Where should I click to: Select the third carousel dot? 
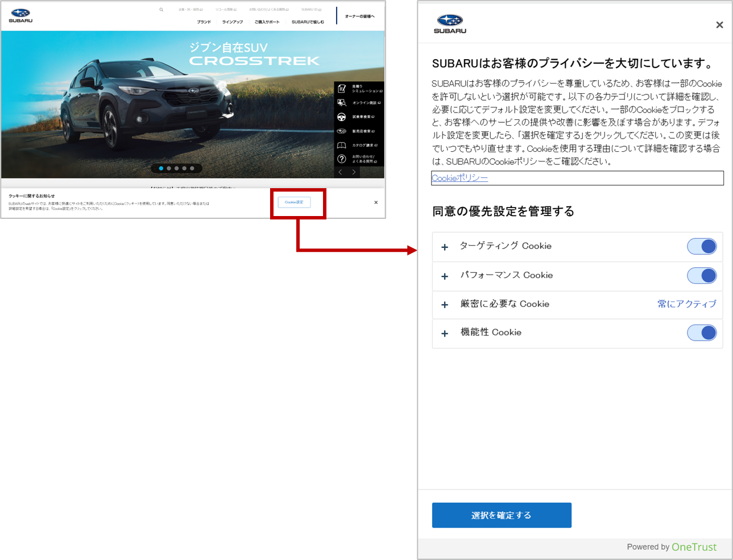(177, 168)
